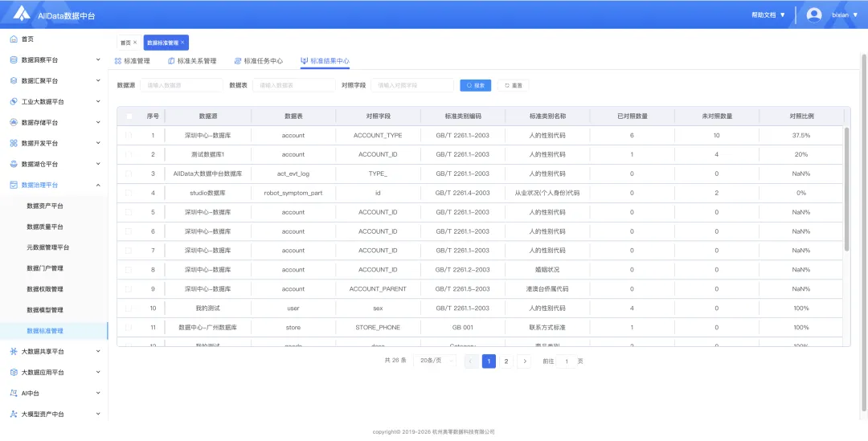The image size is (868, 441).
Task: Click the 数据开发平台 sidebar icon
Action: tap(14, 143)
